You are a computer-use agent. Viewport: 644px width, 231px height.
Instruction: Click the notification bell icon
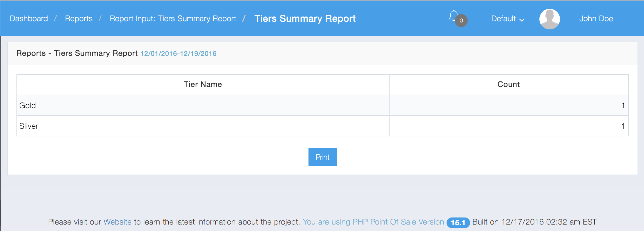click(x=453, y=16)
